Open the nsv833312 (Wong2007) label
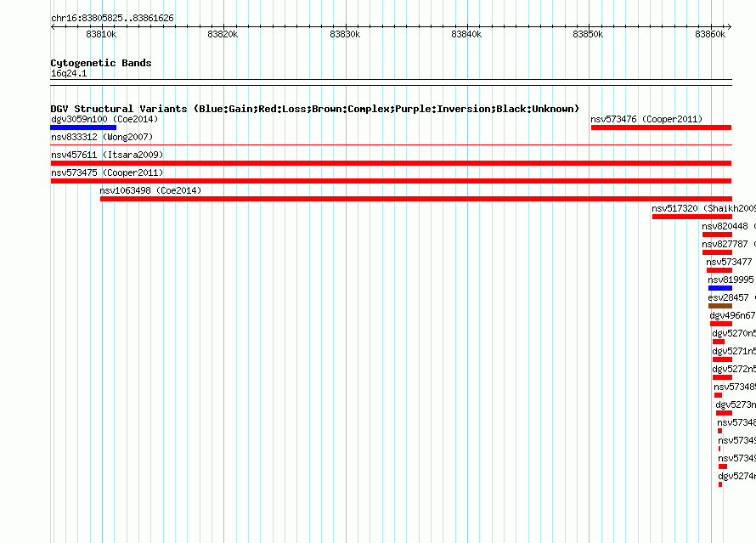 pyautogui.click(x=102, y=137)
